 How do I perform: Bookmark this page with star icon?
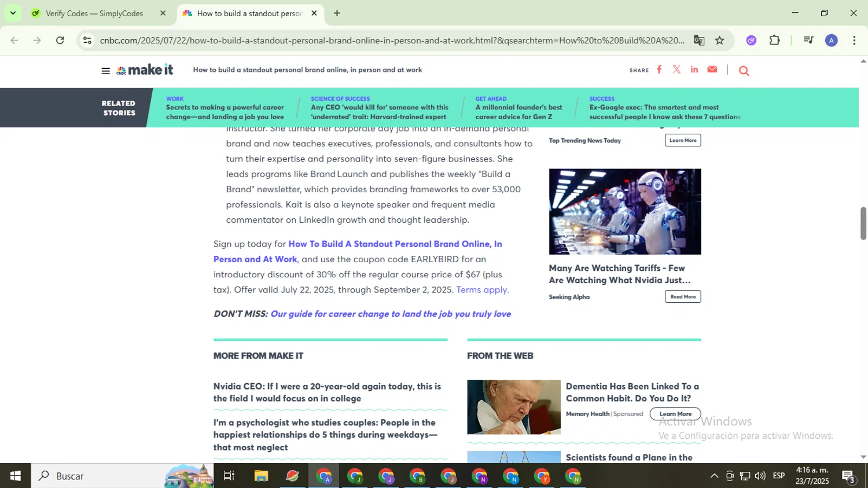pyautogui.click(x=720, y=41)
